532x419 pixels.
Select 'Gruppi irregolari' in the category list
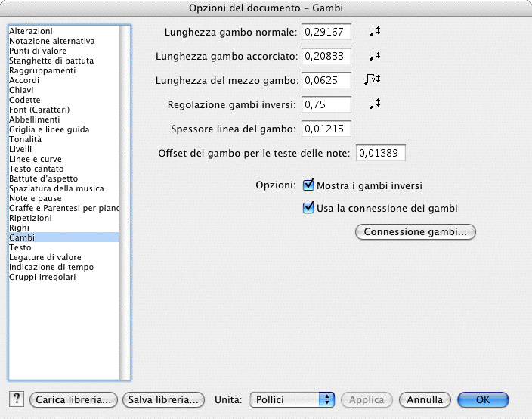[42, 277]
